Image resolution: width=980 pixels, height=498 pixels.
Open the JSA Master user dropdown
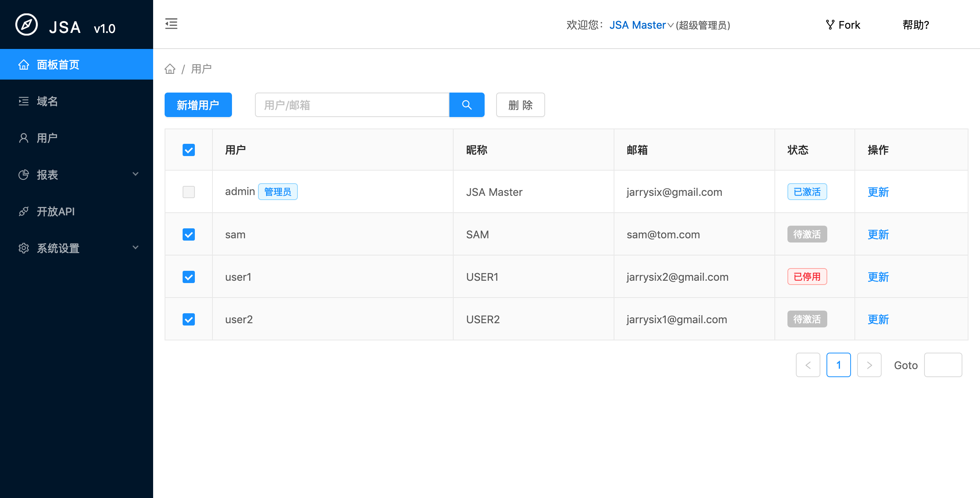(x=641, y=25)
